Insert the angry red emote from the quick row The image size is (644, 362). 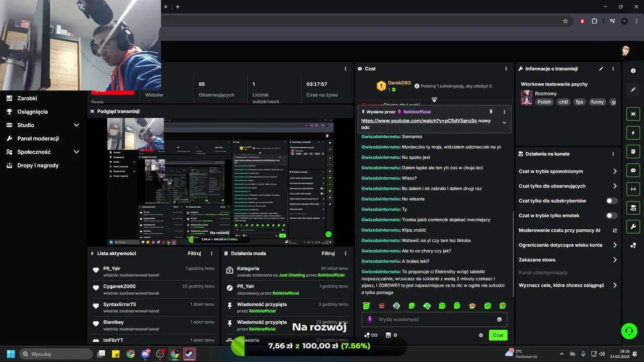coord(381,306)
